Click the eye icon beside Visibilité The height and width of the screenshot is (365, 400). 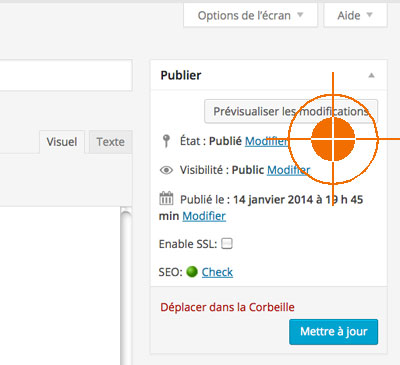tap(166, 170)
